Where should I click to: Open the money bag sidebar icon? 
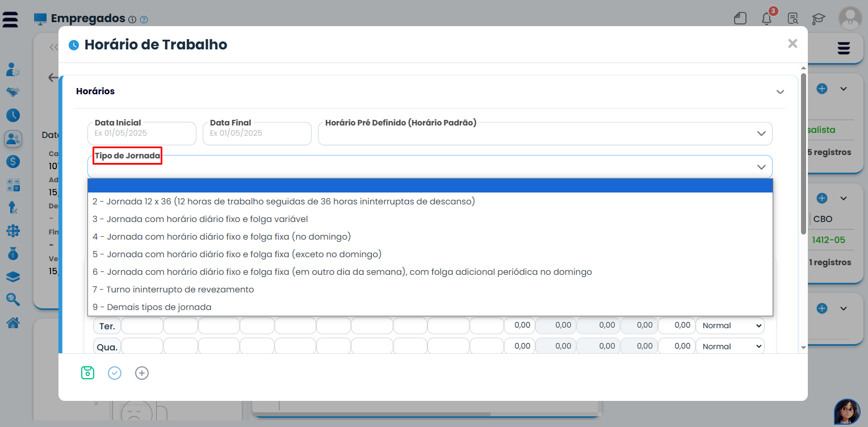pos(13,254)
